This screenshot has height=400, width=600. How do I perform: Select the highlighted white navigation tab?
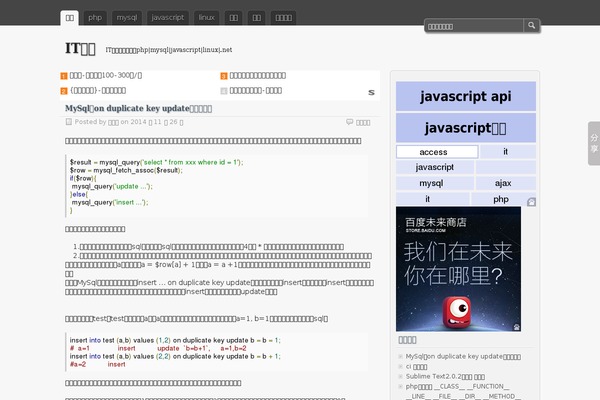[x=70, y=18]
